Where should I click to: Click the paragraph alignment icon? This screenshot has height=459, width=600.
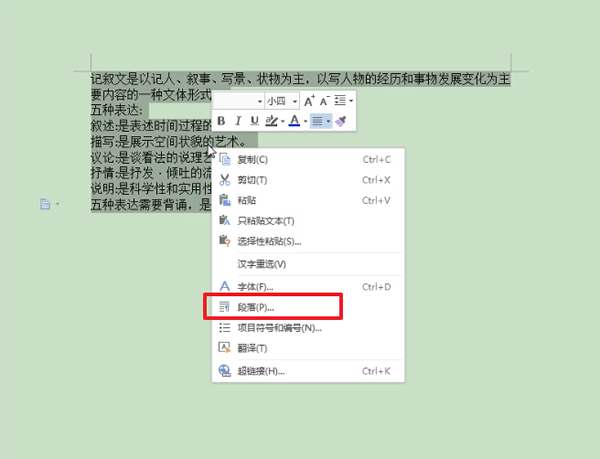pyautogui.click(x=317, y=121)
